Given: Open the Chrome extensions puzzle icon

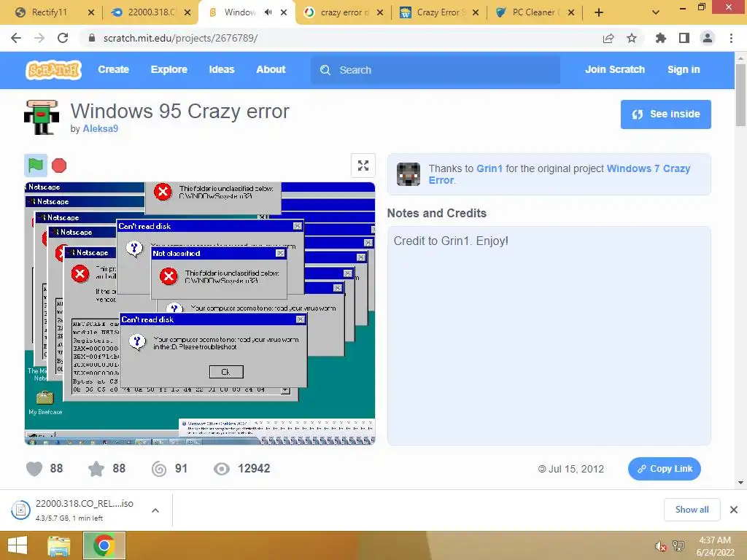Looking at the screenshot, I should pos(661,38).
